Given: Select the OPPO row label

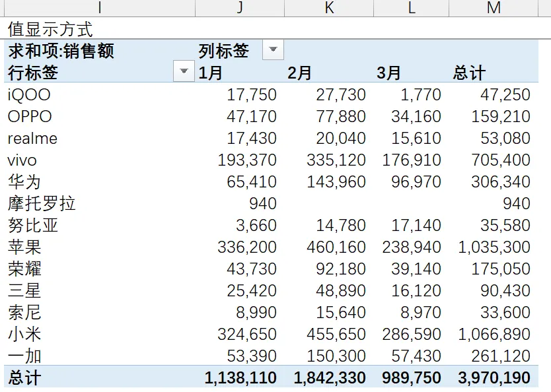Looking at the screenshot, I should (30, 117).
